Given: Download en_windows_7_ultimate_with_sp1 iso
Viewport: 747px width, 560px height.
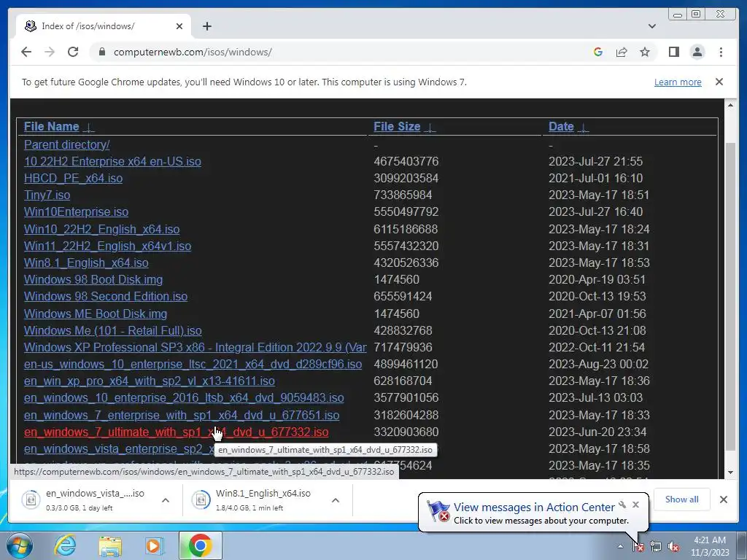Looking at the screenshot, I should (x=176, y=432).
